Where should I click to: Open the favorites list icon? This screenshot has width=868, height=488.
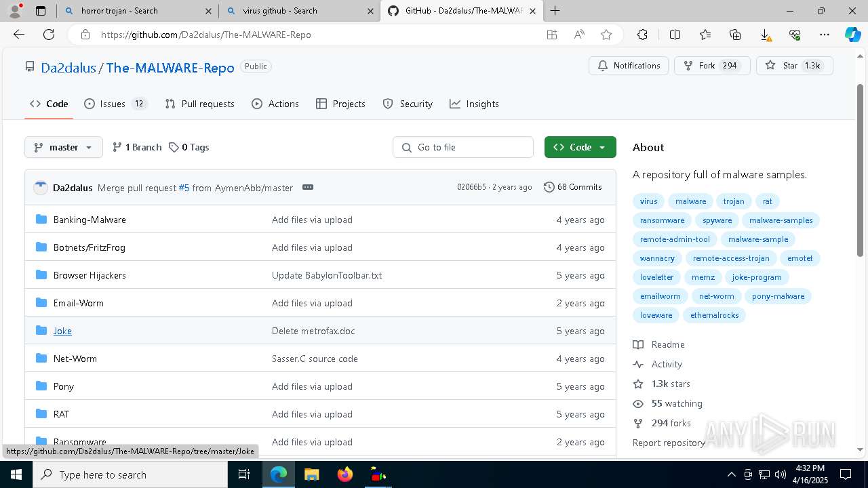pyautogui.click(x=705, y=35)
